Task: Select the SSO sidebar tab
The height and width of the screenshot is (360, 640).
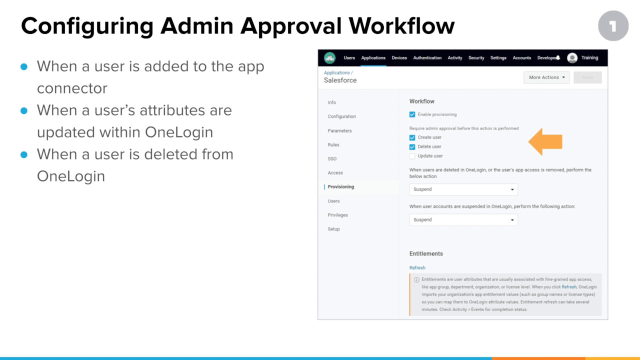Action: pos(332,159)
